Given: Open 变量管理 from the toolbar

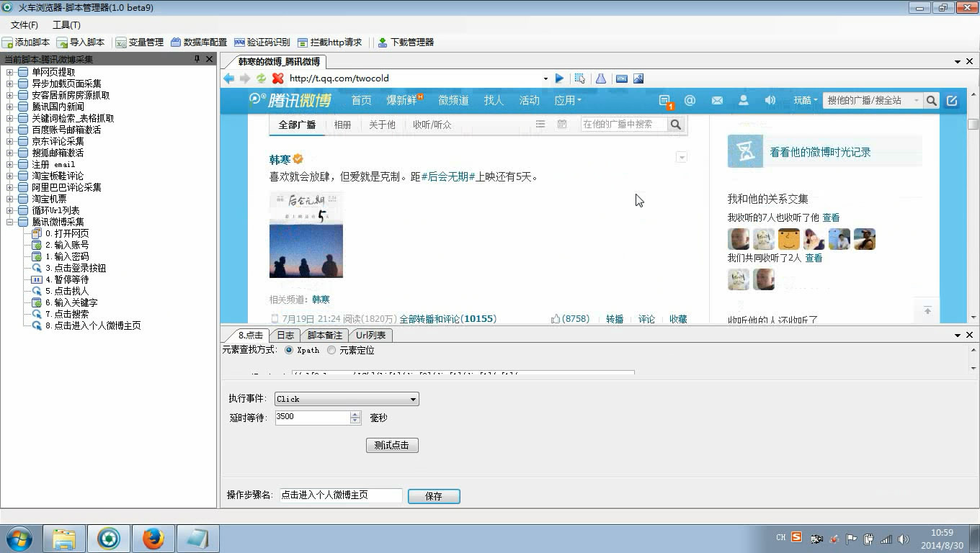Looking at the screenshot, I should tap(140, 42).
